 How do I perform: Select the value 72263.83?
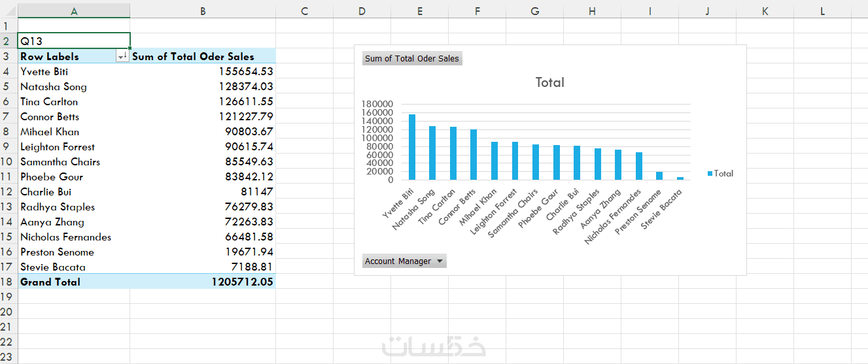pyautogui.click(x=203, y=222)
